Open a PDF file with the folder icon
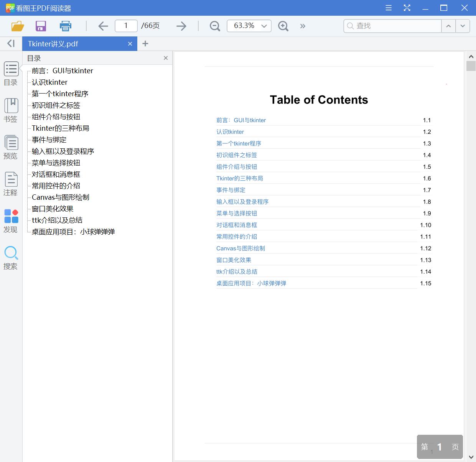This screenshot has height=462, width=476. click(17, 26)
